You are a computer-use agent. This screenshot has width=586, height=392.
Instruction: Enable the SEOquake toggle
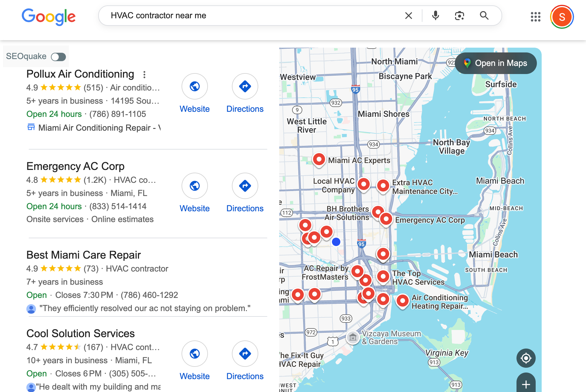(x=58, y=56)
